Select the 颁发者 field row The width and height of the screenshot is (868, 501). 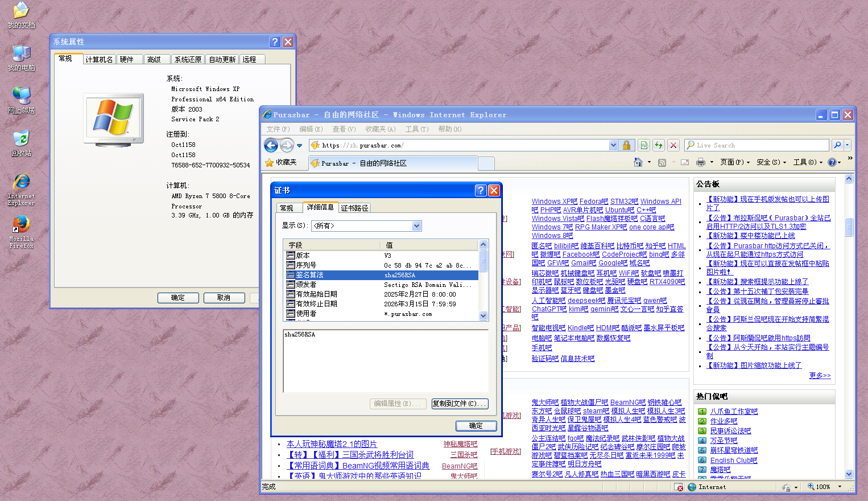pos(382,285)
